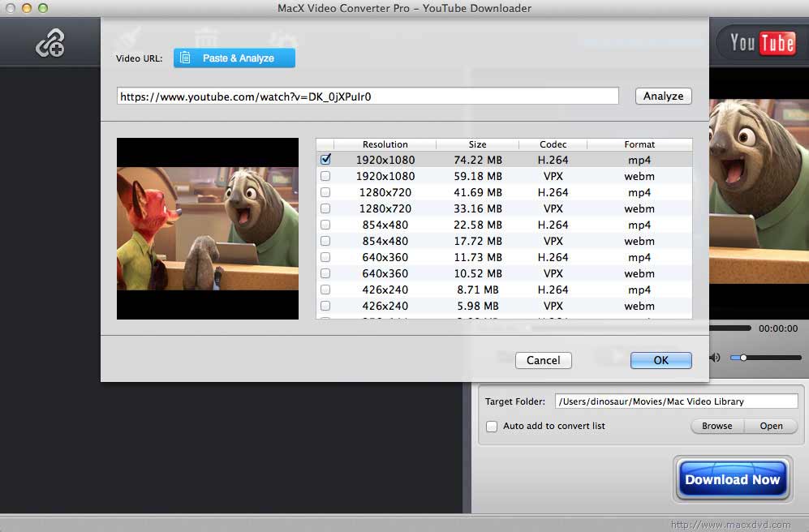
Task: Check the 1280x720 33.16 MB webm option
Action: pyautogui.click(x=325, y=208)
